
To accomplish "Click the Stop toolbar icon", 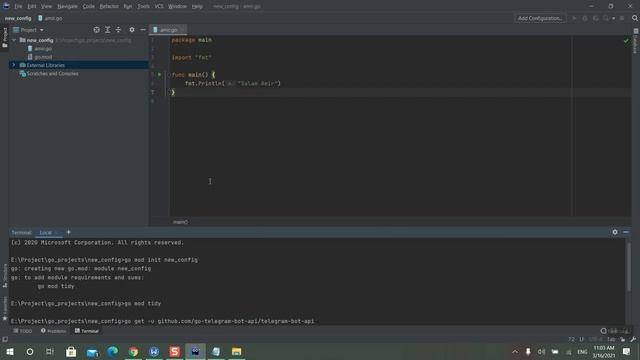I will coord(622,18).
